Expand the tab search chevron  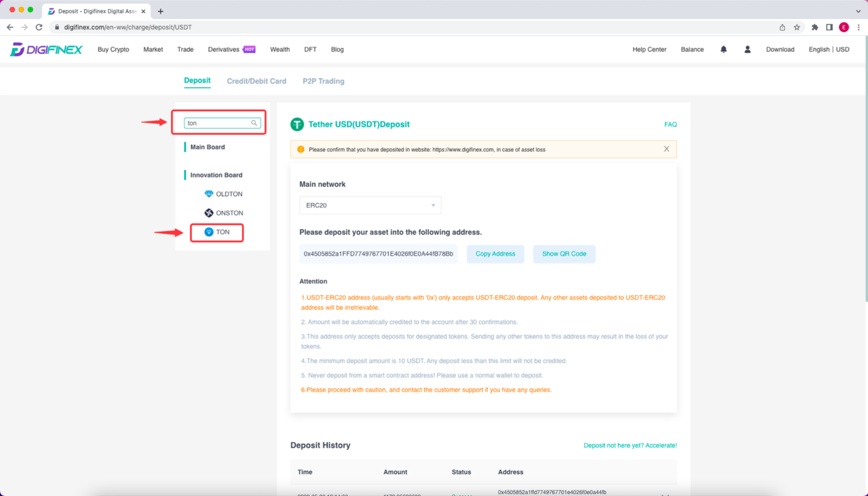(858, 11)
